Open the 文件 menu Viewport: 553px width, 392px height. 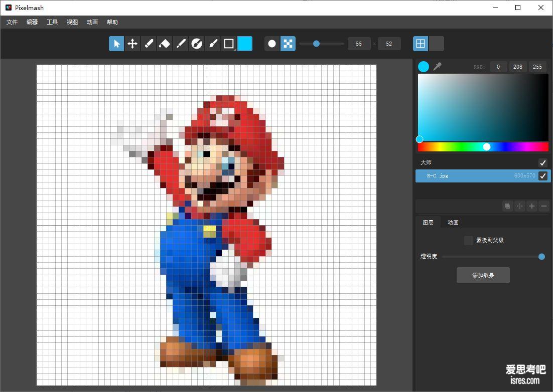pyautogui.click(x=12, y=22)
